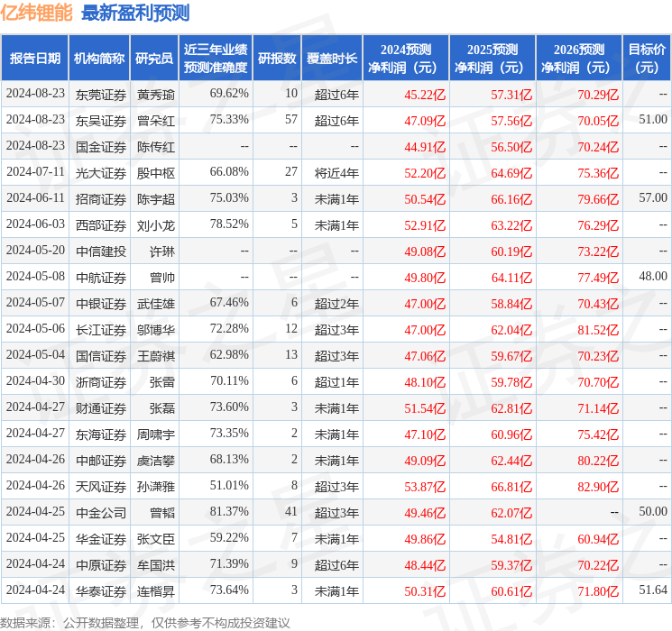672x631 pixels.
Task: Select the 中银证券 cell
Action: pyautogui.click(x=101, y=304)
